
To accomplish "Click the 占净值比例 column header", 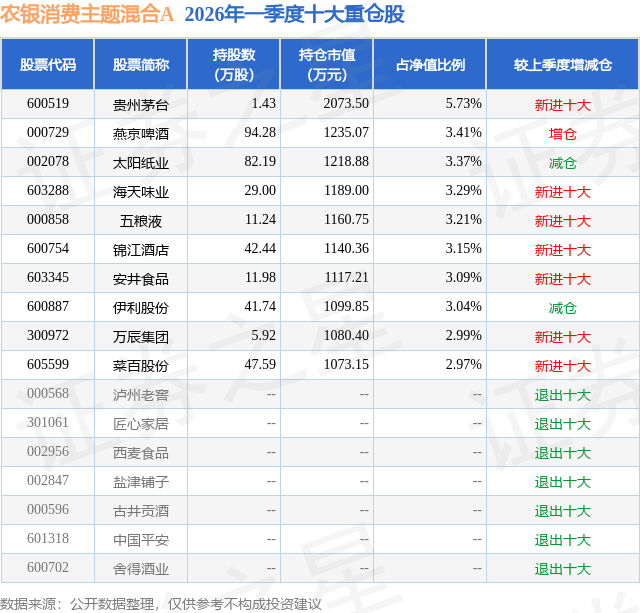I will click(x=430, y=64).
